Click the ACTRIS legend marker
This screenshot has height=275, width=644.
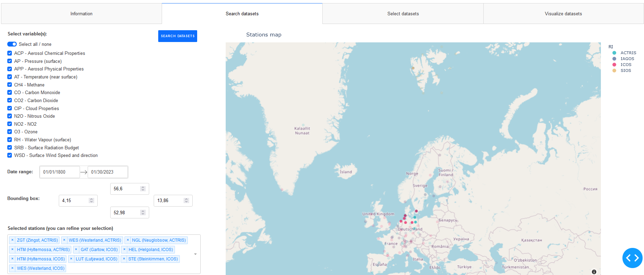click(x=614, y=53)
